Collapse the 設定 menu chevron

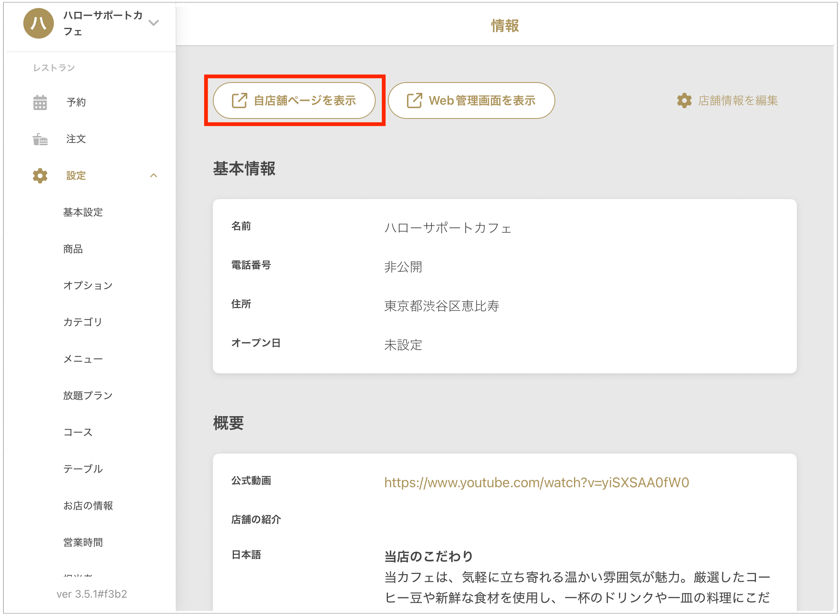click(x=154, y=176)
